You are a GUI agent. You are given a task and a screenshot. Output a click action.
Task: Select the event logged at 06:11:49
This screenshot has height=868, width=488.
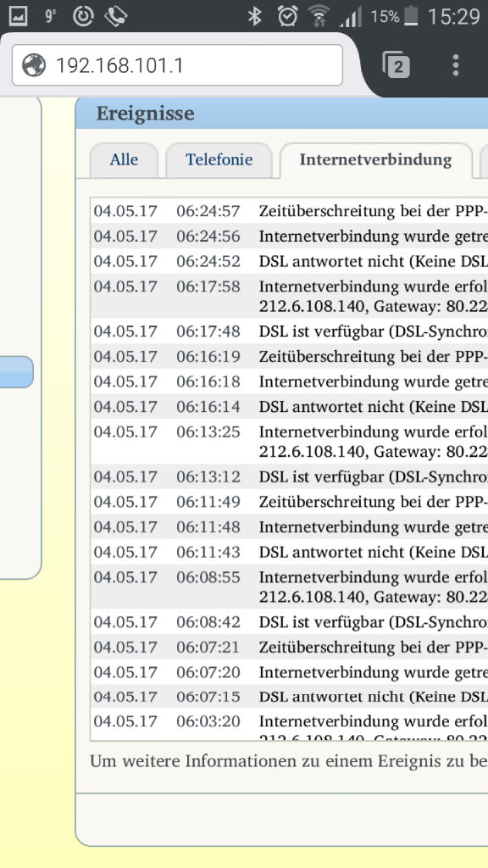click(290, 502)
